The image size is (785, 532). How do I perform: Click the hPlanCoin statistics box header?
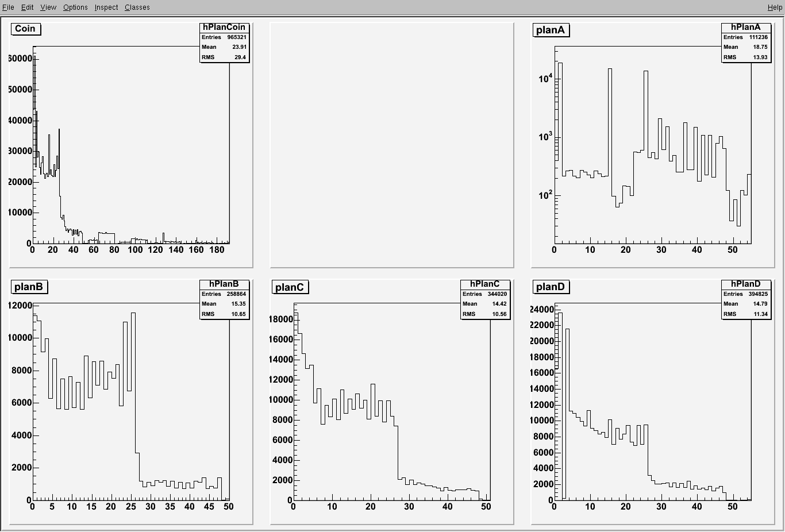point(225,27)
